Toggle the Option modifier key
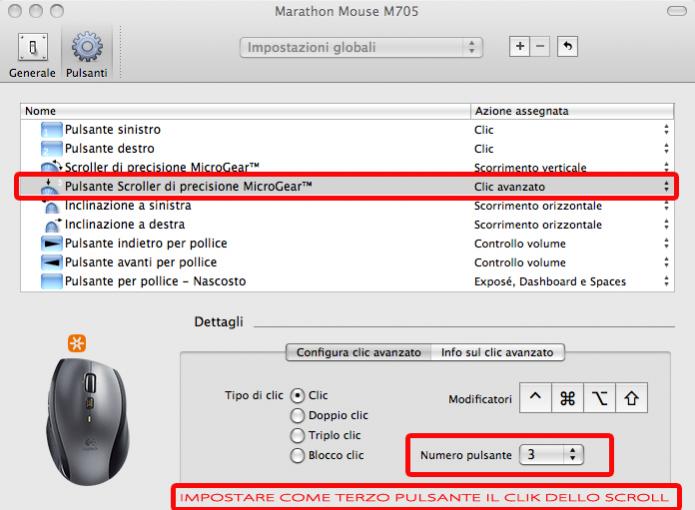Viewport: 695px width, 510px height. tap(599, 398)
